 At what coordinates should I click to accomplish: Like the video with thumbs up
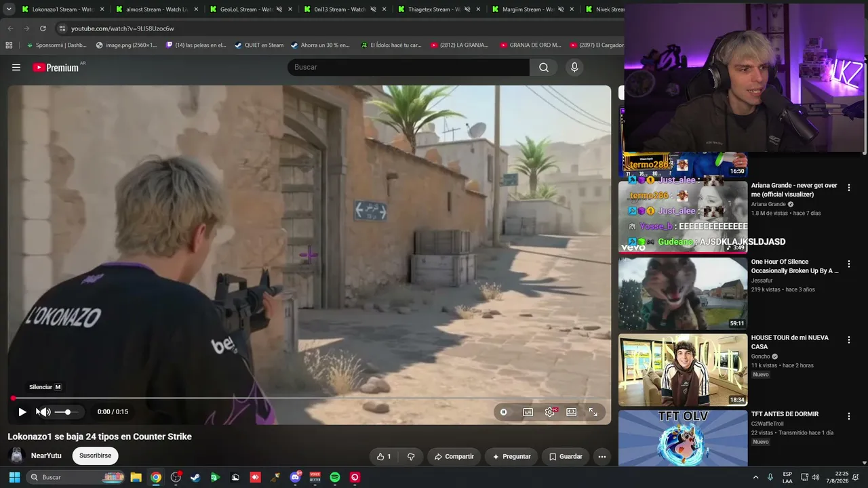tap(384, 457)
